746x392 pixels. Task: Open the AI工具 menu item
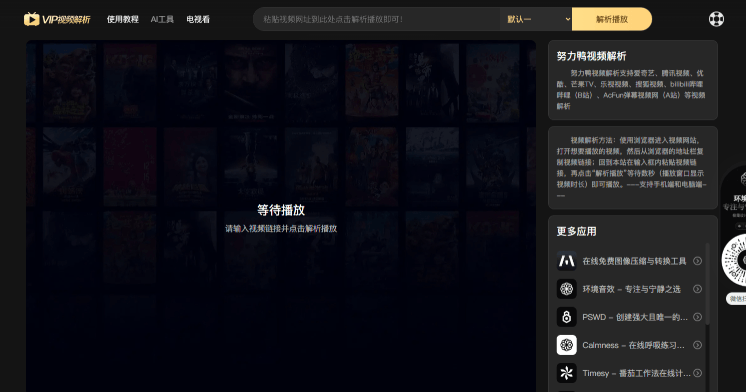coord(162,20)
